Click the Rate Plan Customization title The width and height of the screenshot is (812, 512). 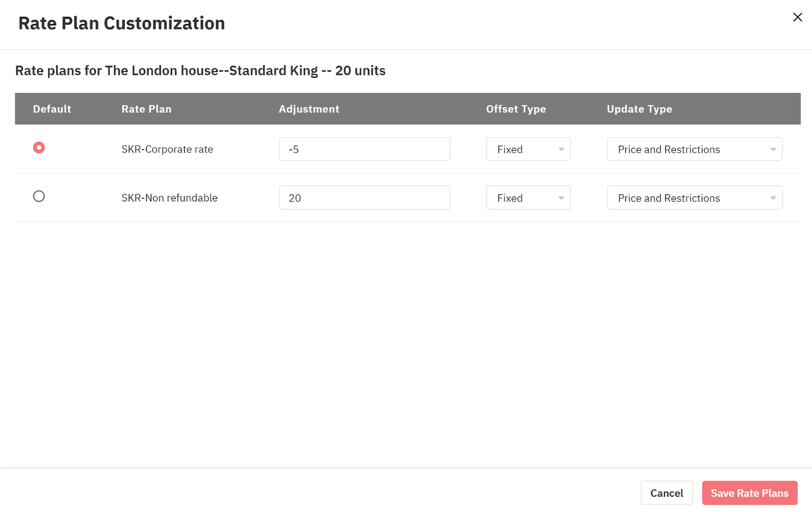121,23
